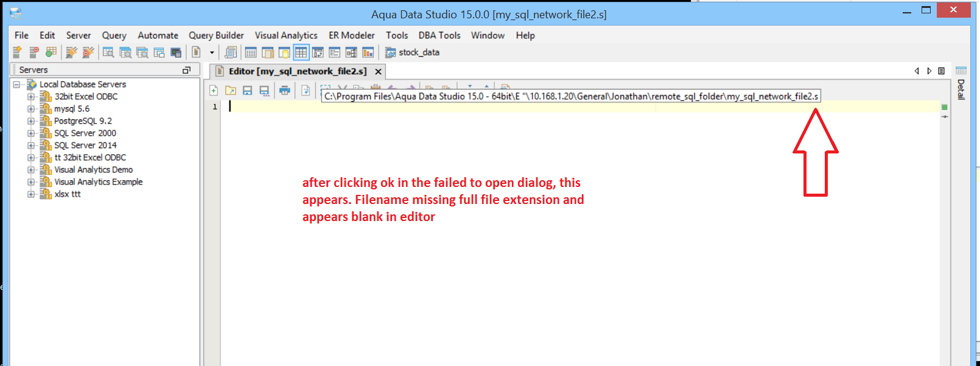Open the Query menu

[114, 35]
